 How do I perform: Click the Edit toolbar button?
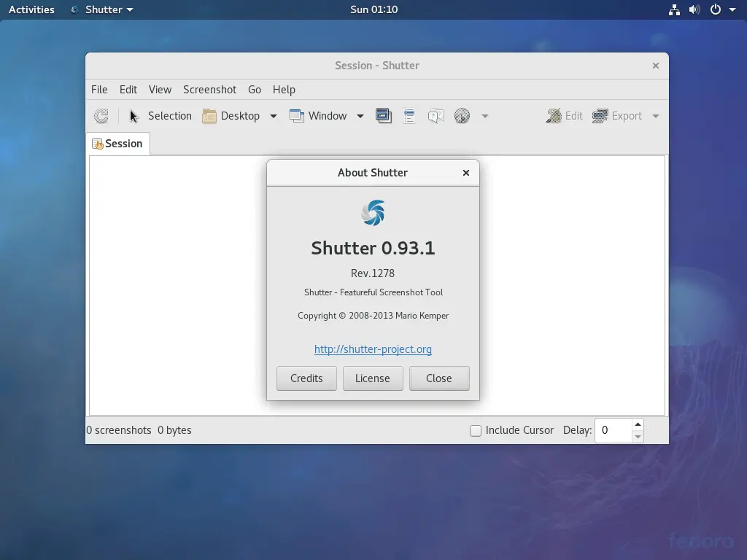tap(564, 116)
